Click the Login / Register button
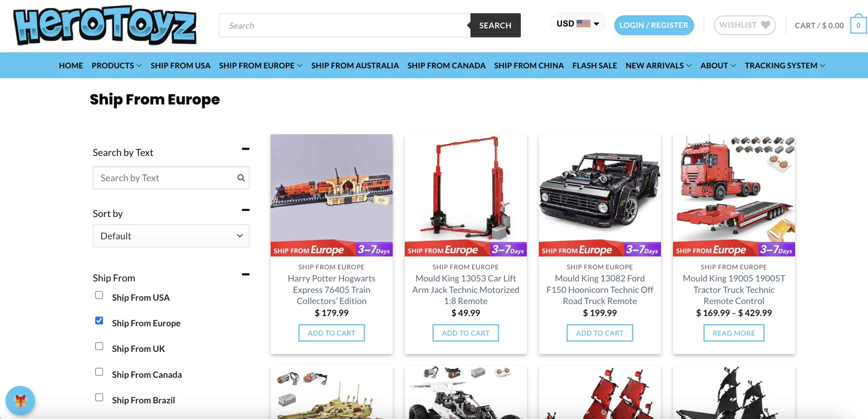 pos(654,25)
